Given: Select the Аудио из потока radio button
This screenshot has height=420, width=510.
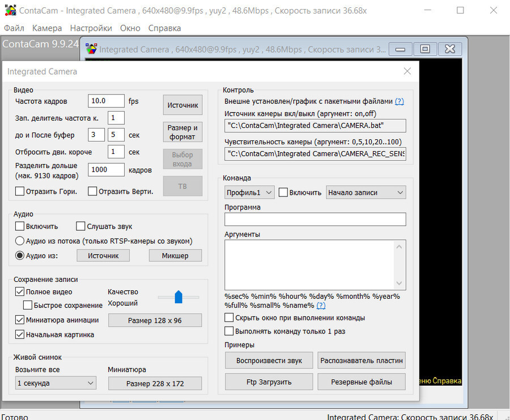Looking at the screenshot, I should click(x=20, y=241).
